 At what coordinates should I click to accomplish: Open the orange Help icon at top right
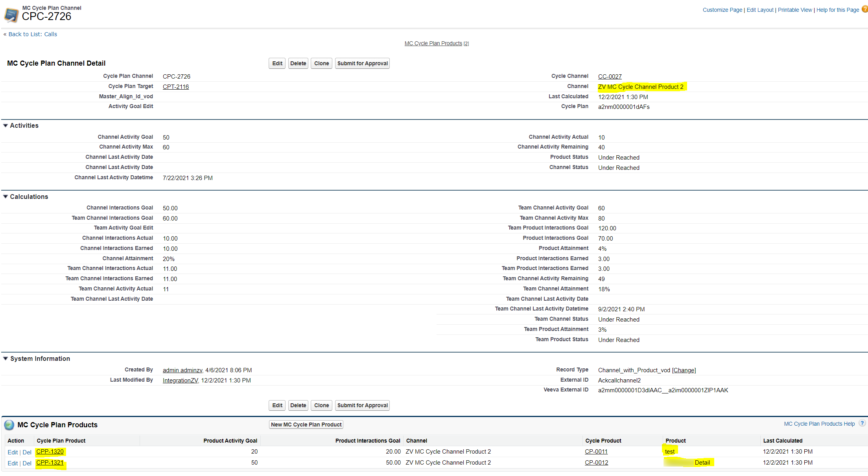pyautogui.click(x=864, y=9)
